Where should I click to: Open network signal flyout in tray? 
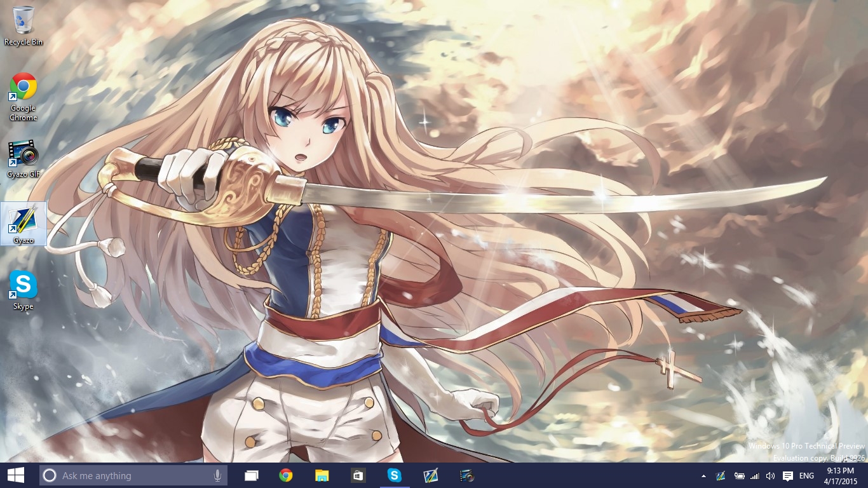(755, 476)
